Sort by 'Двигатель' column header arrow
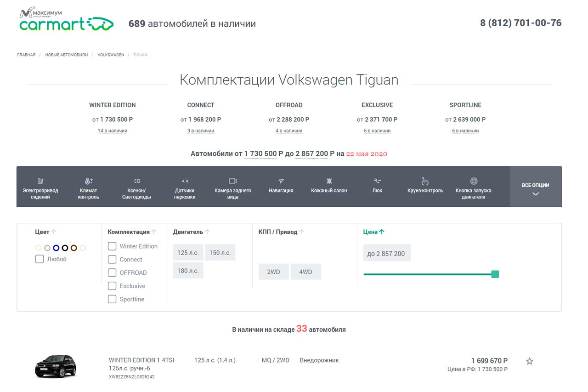Viewport: 588px width, 392px height. 207,232
